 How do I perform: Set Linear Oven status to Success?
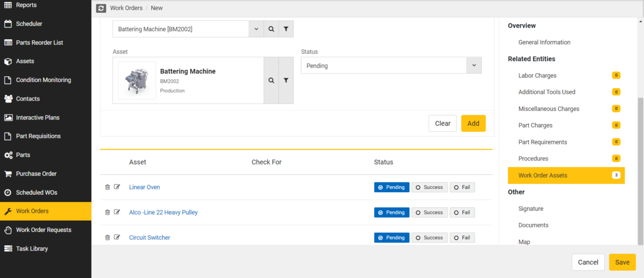click(x=429, y=187)
